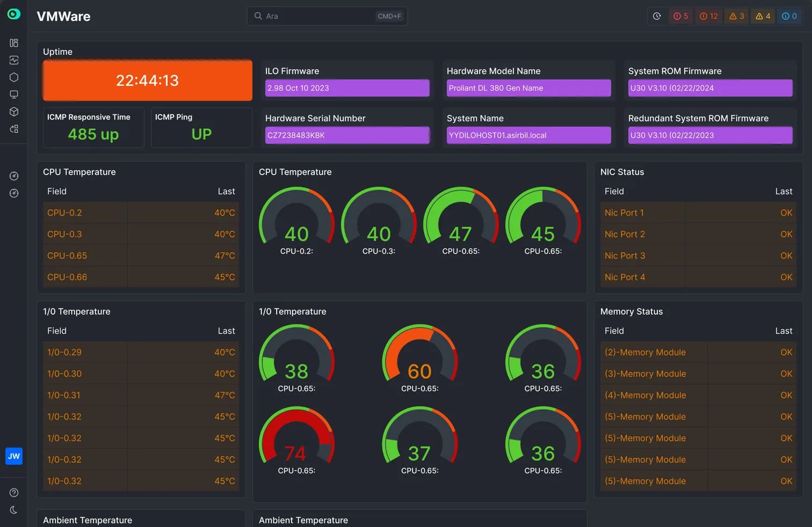Select the 1/0-0.31 temperature row
Image resolution: width=812 pixels, height=527 pixels.
tap(141, 395)
